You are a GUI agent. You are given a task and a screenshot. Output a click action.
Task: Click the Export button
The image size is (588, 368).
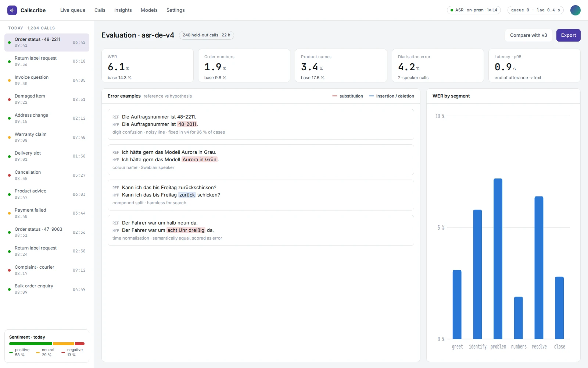(x=568, y=35)
